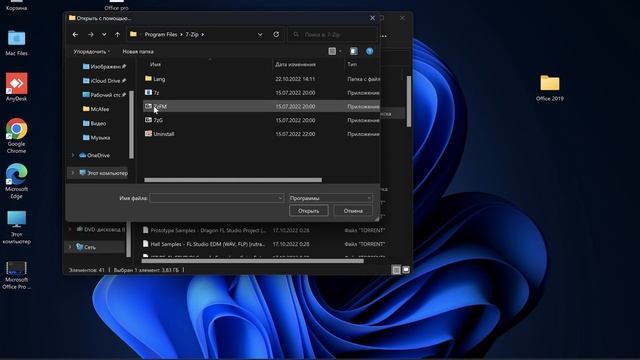640x360 pixels.
Task: Click the Explorer three-dots more options
Action: tap(383, 36)
